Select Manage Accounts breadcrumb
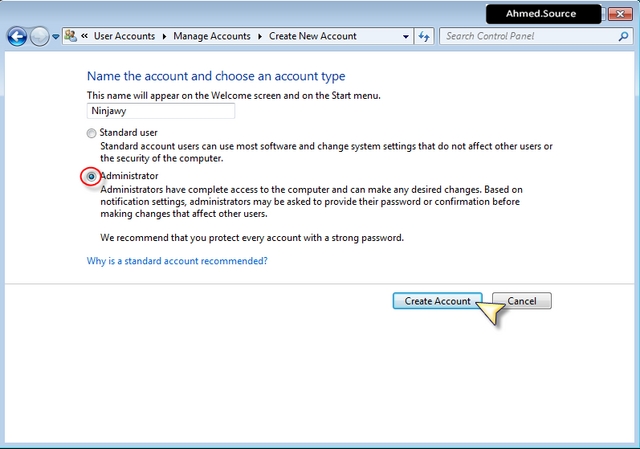Viewport: 640px width, 449px height. [x=212, y=36]
